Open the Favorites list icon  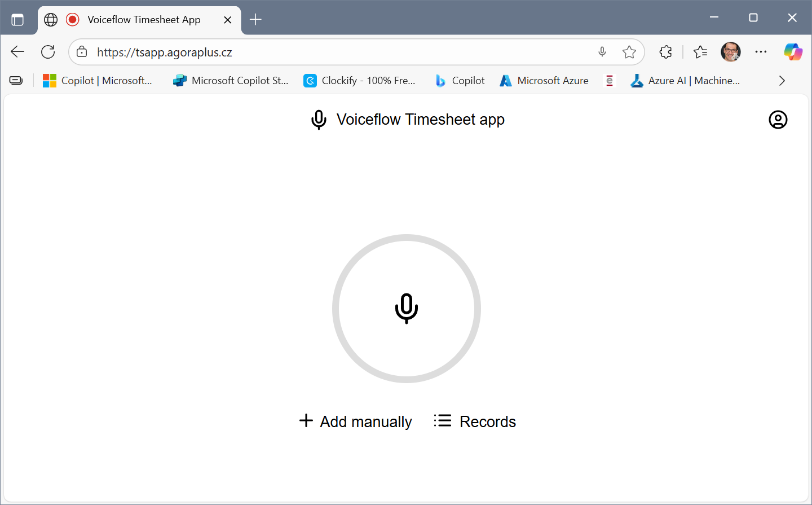700,52
